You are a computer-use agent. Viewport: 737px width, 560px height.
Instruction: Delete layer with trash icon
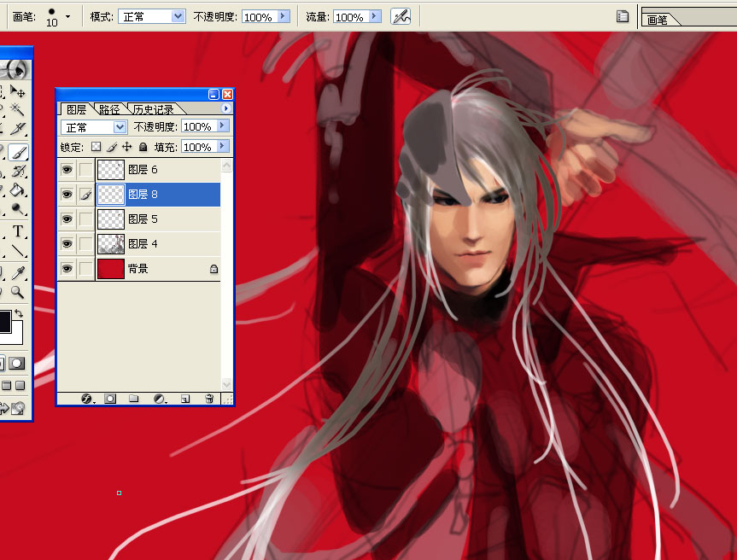(209, 399)
